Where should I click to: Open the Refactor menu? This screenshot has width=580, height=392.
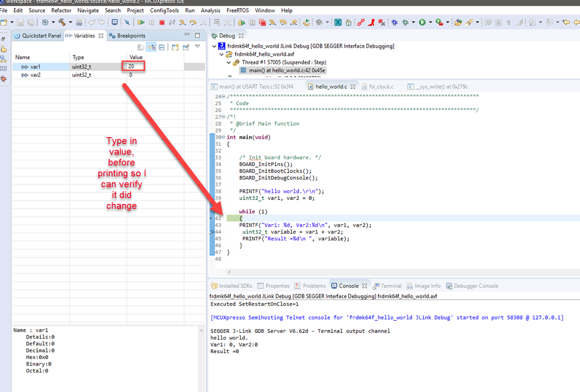click(x=61, y=10)
